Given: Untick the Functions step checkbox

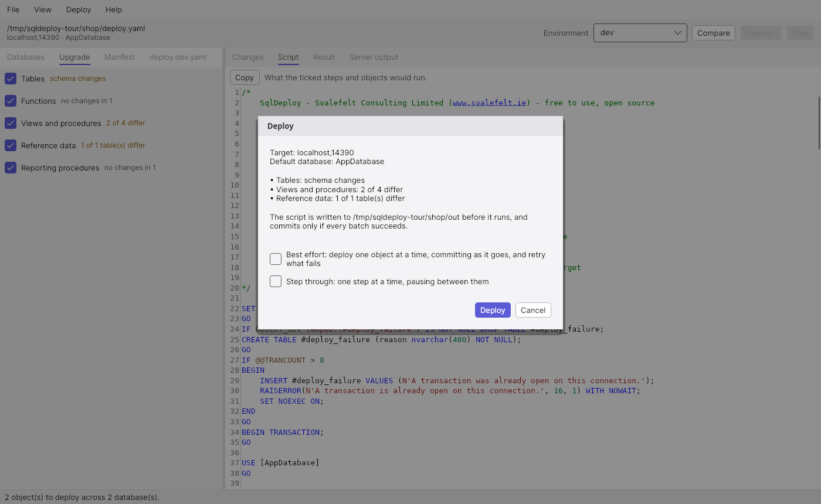Looking at the screenshot, I should [x=11, y=101].
